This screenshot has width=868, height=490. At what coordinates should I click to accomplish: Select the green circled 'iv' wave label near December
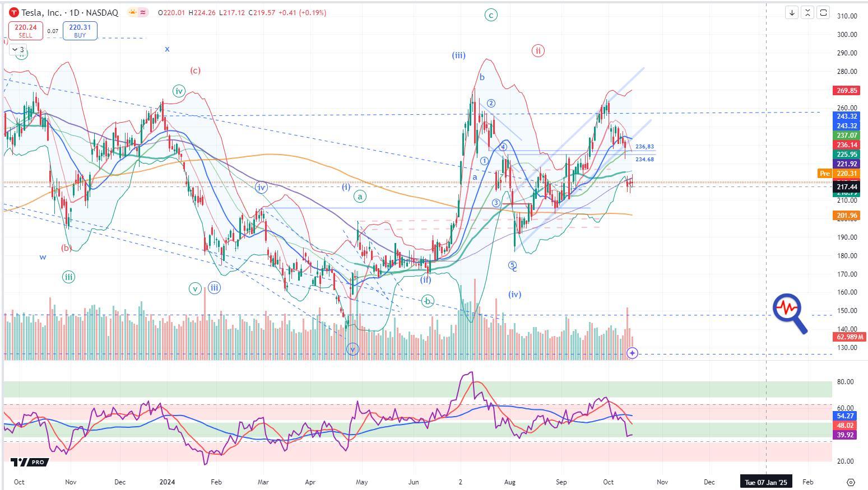pos(179,91)
